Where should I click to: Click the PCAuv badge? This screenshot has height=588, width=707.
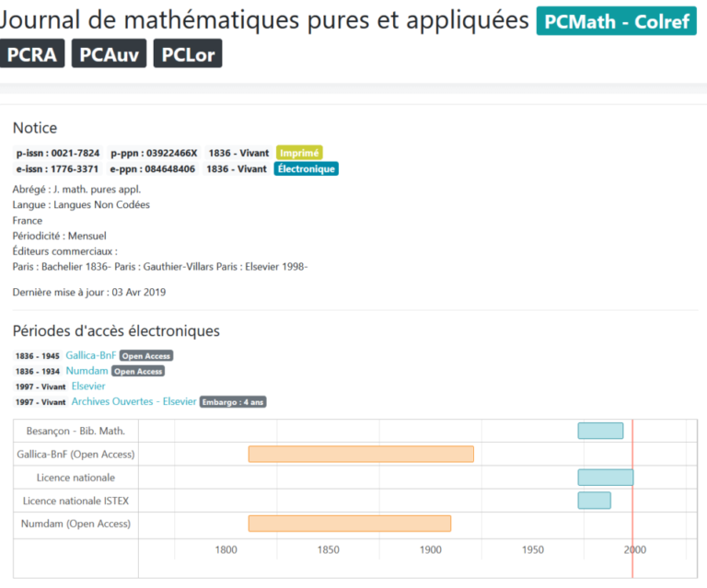pos(109,54)
